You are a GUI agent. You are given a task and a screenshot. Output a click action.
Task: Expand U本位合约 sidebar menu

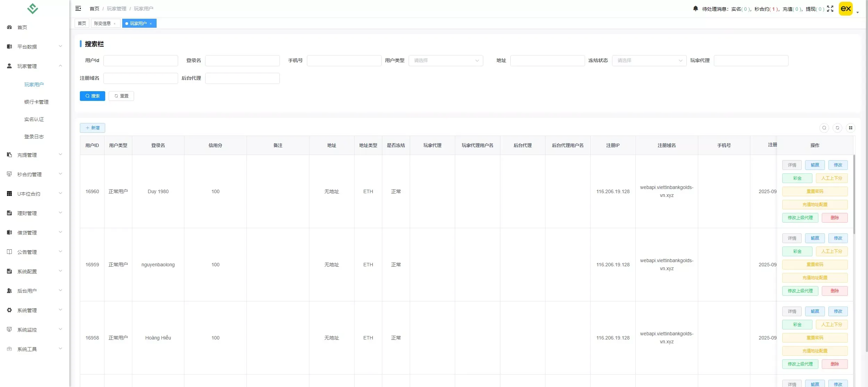[x=35, y=193]
